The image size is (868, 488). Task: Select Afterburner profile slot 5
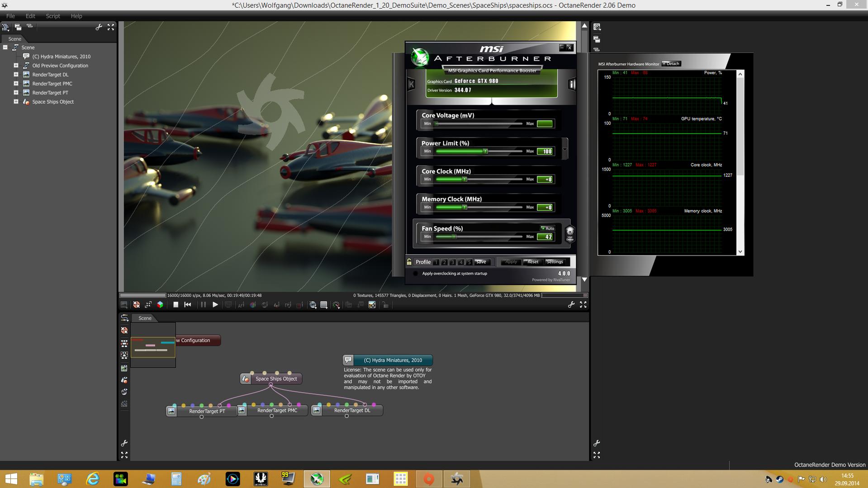coord(469,262)
